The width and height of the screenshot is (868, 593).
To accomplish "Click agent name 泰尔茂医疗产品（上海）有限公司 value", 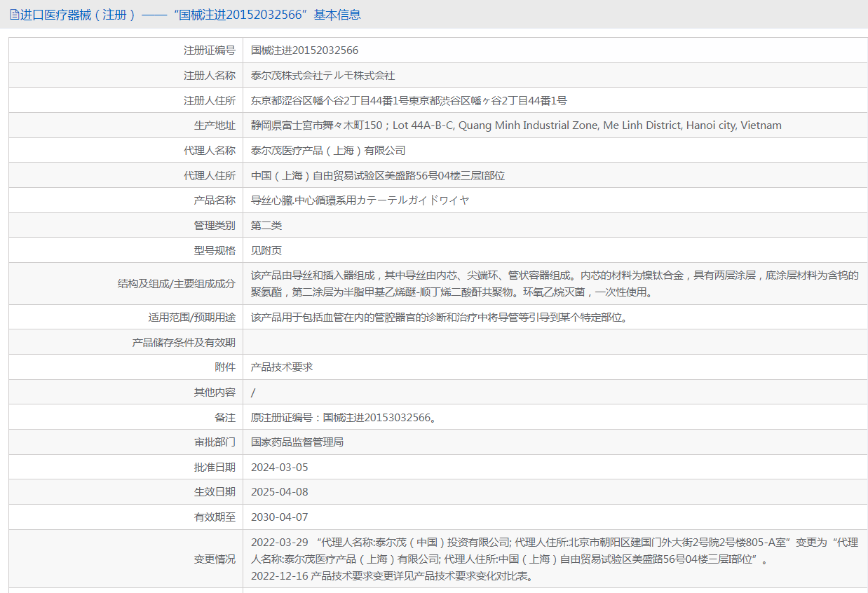I will point(328,150).
